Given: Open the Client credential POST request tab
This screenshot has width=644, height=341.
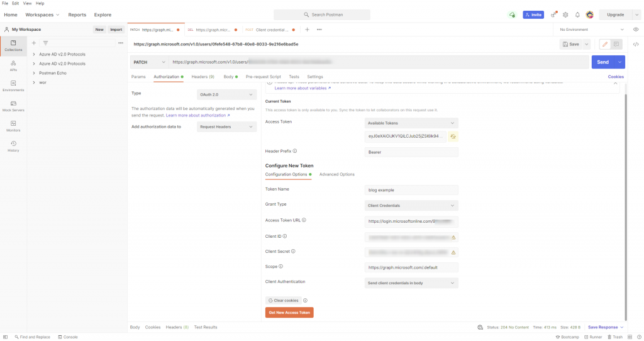Looking at the screenshot, I should point(270,30).
